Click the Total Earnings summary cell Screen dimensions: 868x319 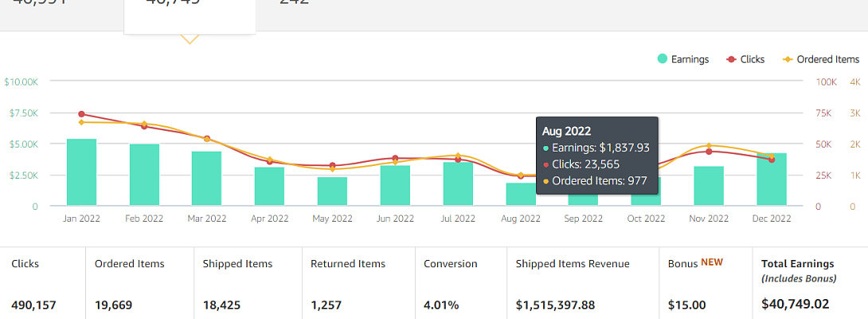pyautogui.click(x=808, y=284)
